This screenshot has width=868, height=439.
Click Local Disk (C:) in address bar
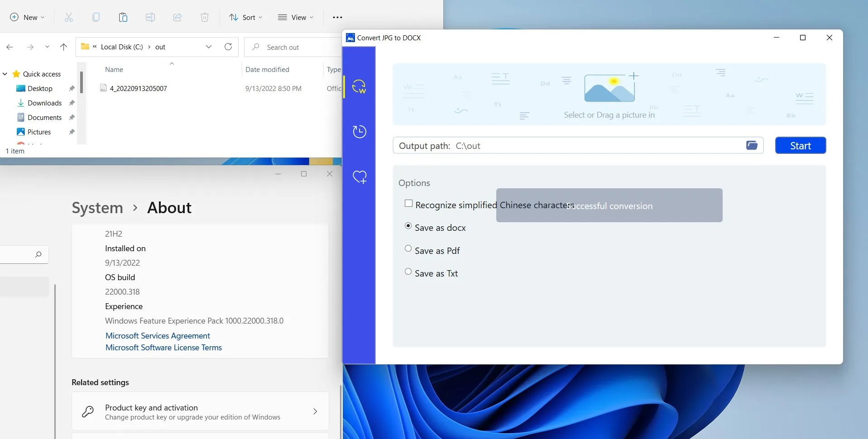[x=122, y=47]
